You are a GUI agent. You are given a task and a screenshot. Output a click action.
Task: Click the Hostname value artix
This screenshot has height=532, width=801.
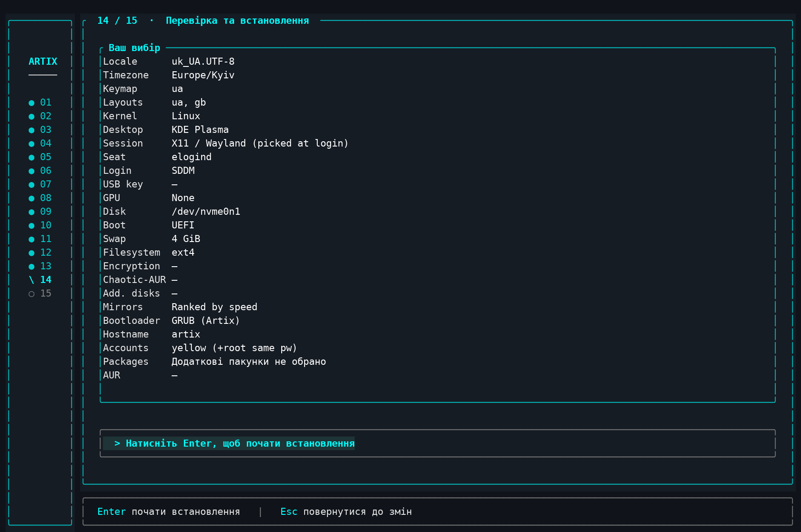[186, 334]
